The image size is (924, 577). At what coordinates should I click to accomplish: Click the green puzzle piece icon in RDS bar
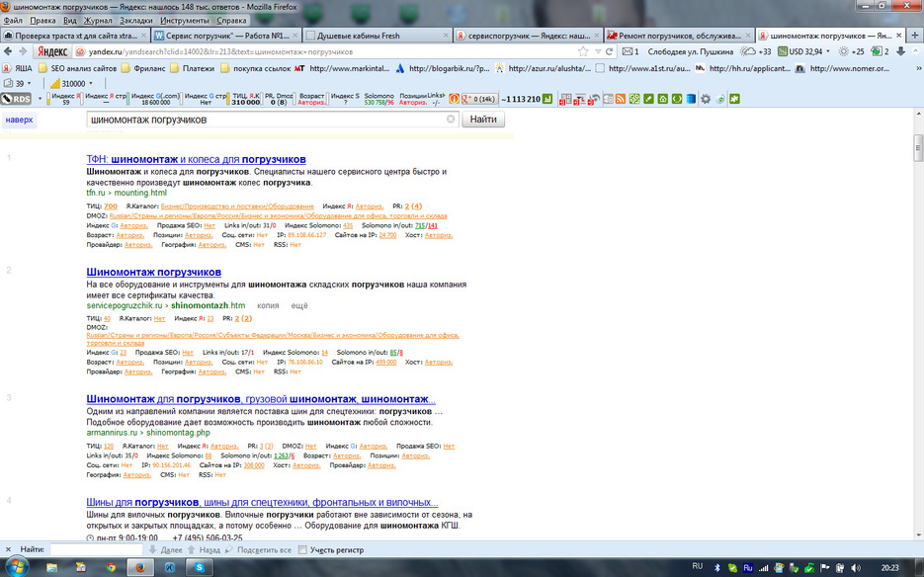coord(734,99)
